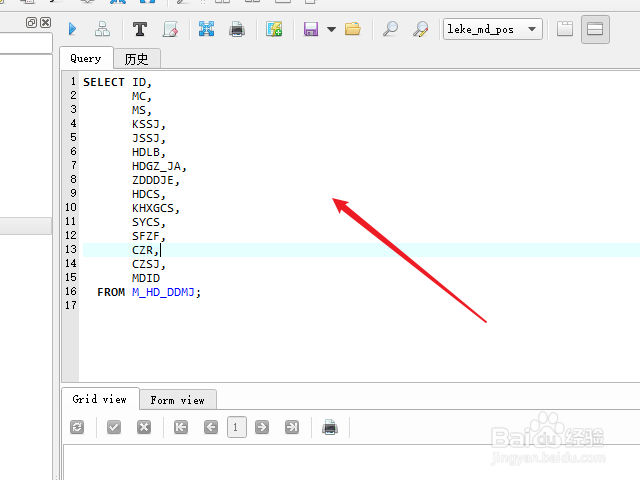Go to the last results page
Viewport: 640px width, 480px height.
coord(292,427)
